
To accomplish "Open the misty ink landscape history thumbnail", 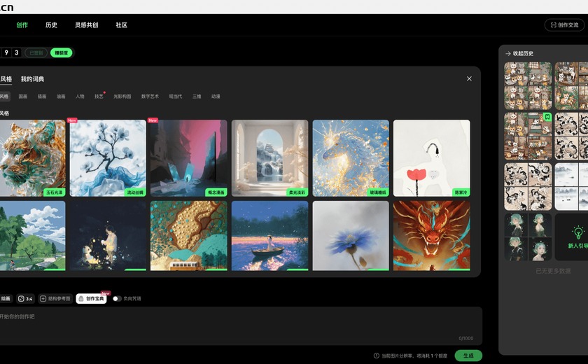I will [x=571, y=187].
